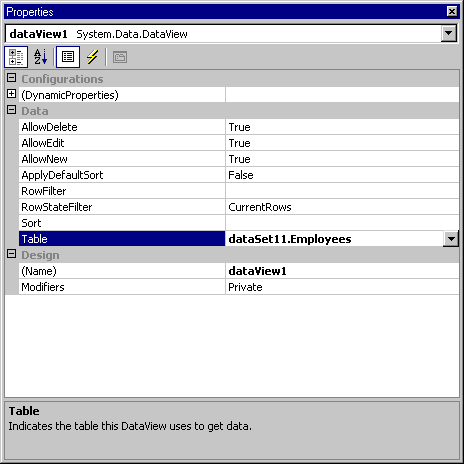Screen dimensions: 464x464
Task: Switch to Categorized view button
Action: tap(16, 57)
